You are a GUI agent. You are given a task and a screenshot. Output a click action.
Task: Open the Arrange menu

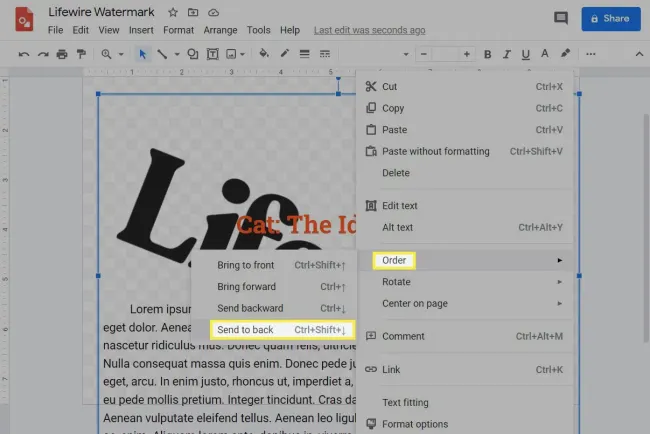click(x=221, y=30)
